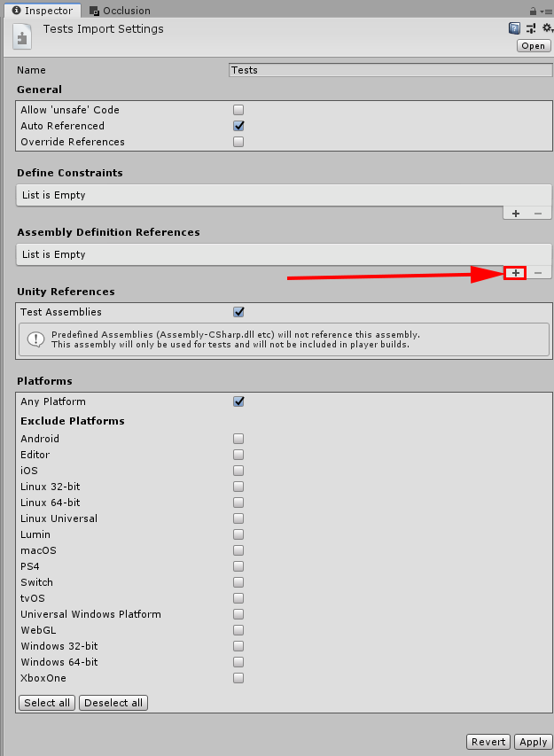Toggle the Test Assemblies checkbox
The height and width of the screenshot is (756, 554).
pos(238,312)
